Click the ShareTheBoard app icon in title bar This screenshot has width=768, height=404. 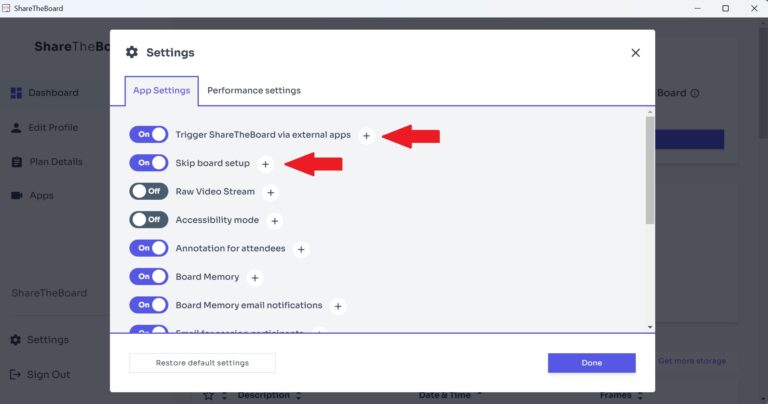pos(6,8)
